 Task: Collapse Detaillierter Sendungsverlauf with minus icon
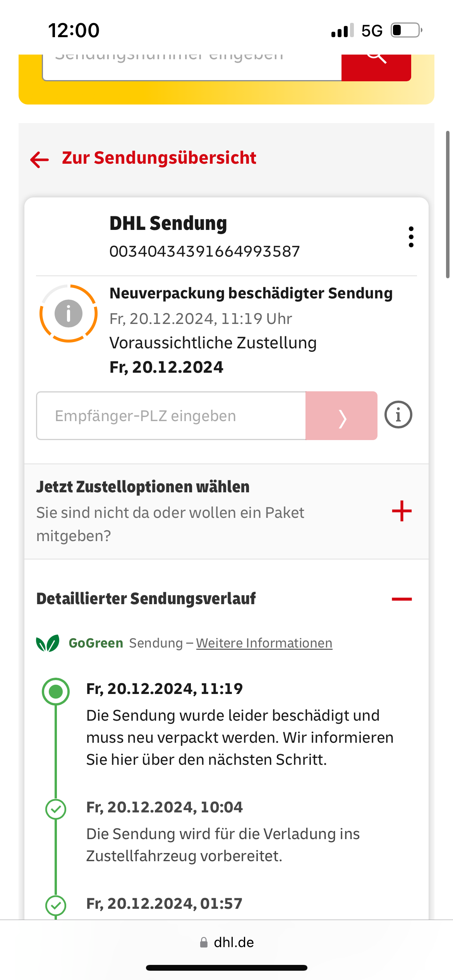pos(402,599)
